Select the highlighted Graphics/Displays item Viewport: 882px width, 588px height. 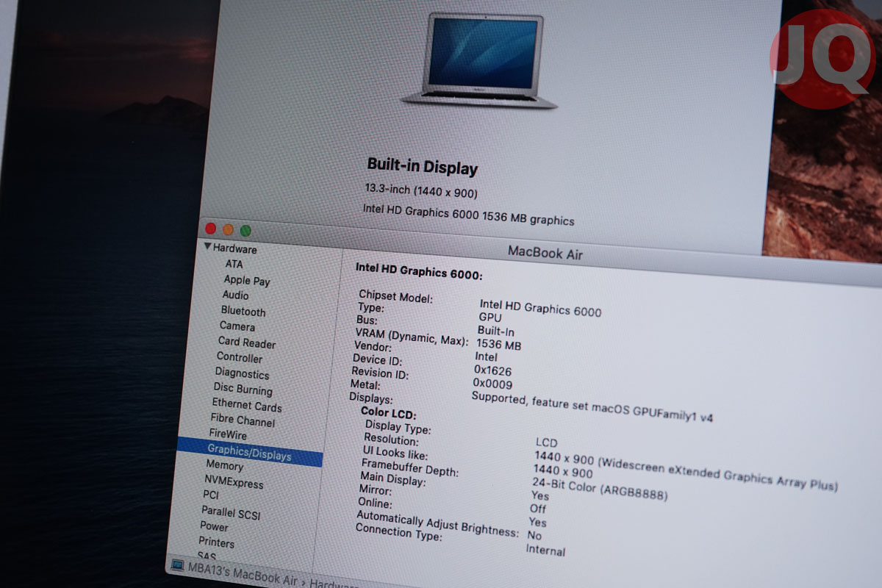pyautogui.click(x=250, y=451)
